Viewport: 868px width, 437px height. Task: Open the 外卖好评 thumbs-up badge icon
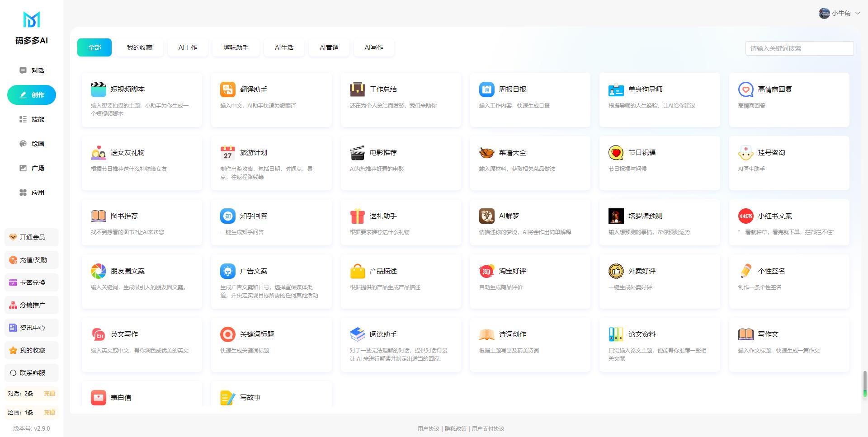coord(616,271)
